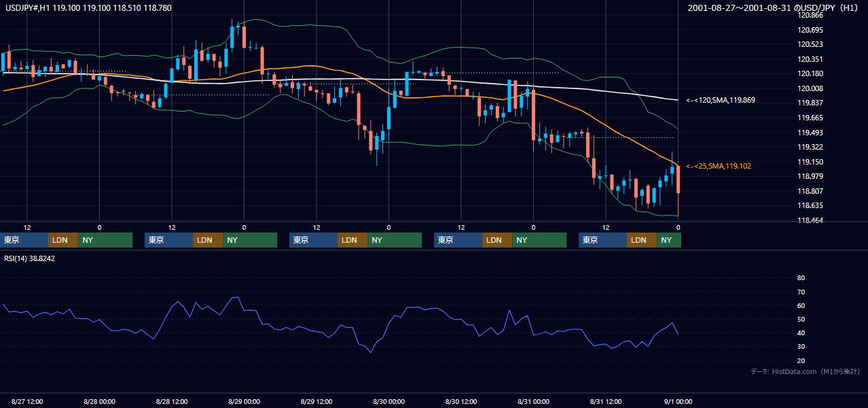Click the 119.837 price axis label

(x=811, y=103)
